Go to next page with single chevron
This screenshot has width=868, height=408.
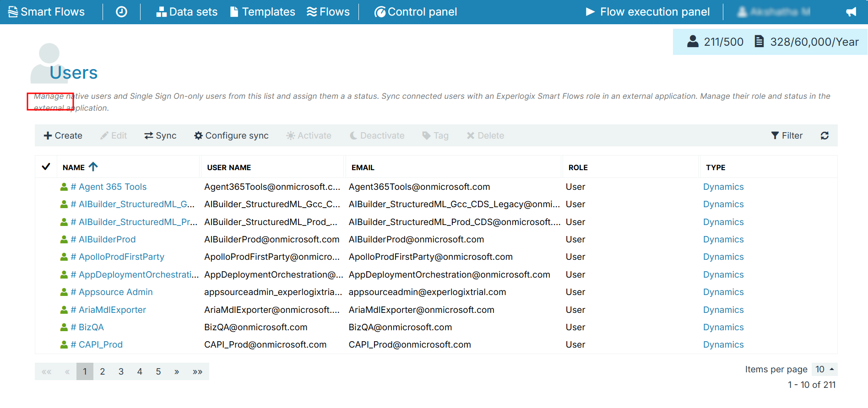(x=177, y=371)
